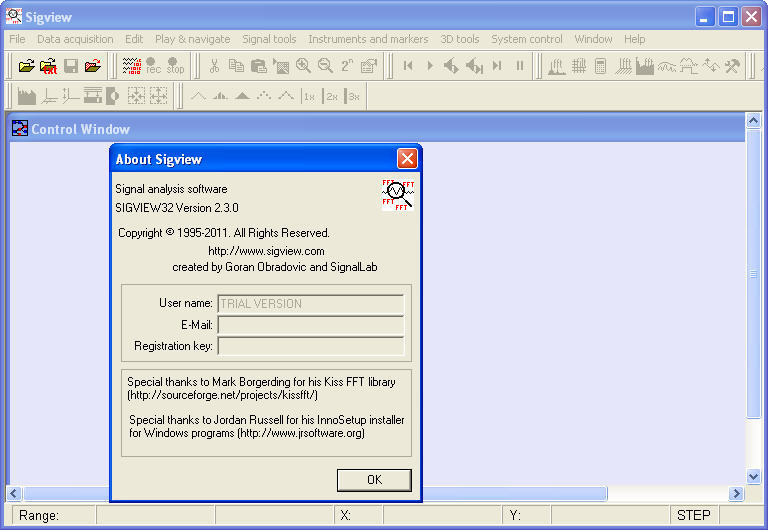Click the rec record button in toolbar
Viewport: 768px width, 530px height.
click(x=153, y=66)
